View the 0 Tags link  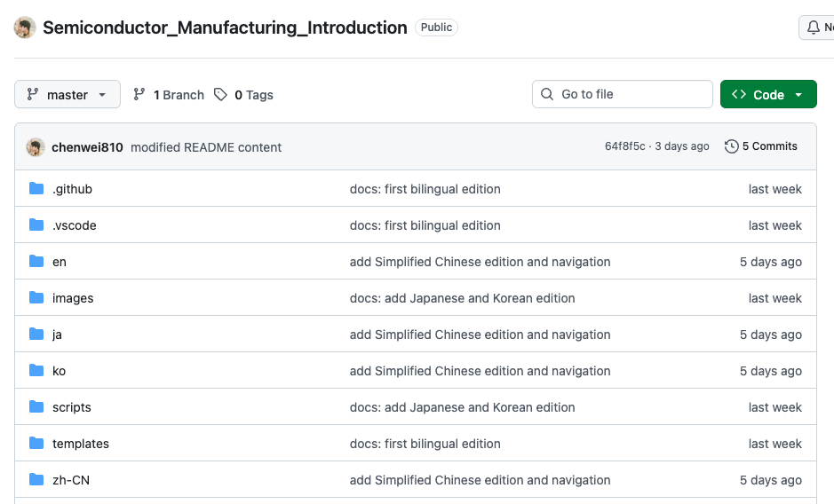click(243, 95)
